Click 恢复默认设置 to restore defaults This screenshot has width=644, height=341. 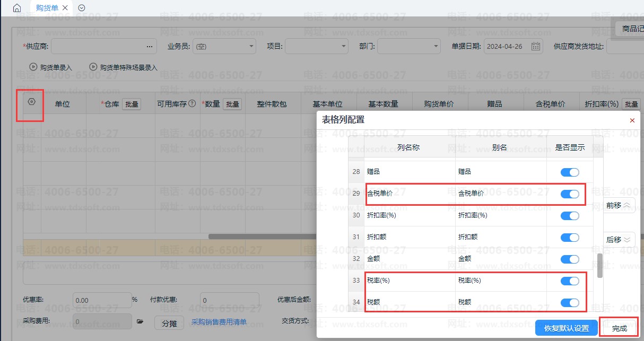pos(567,328)
